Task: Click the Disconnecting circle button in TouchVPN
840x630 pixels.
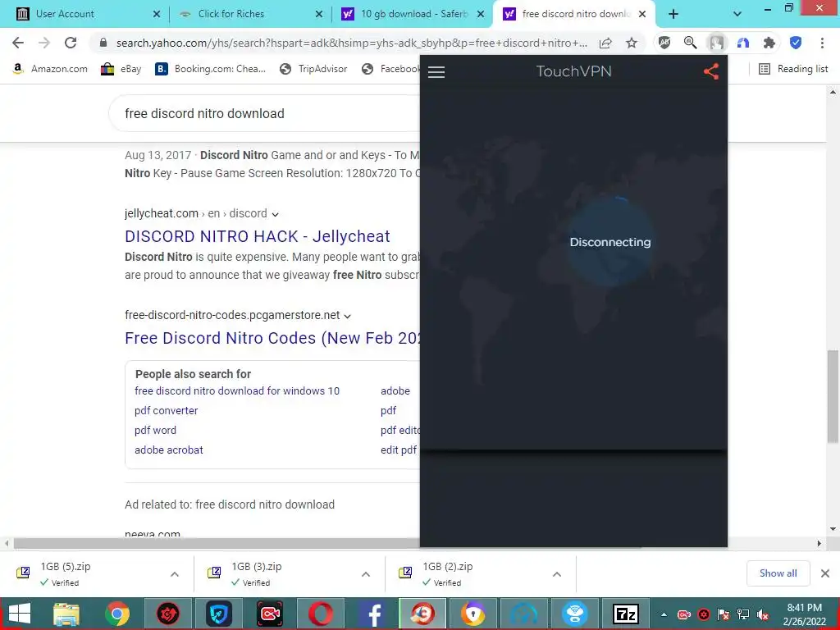Action: [610, 242]
